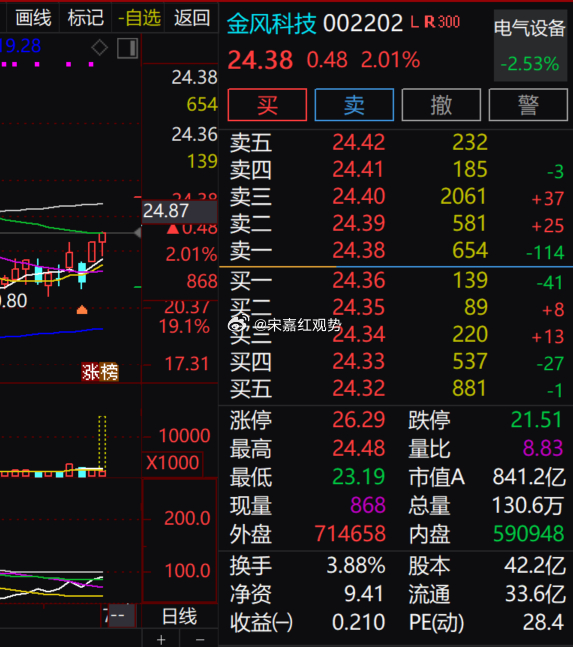Click the X1000 volume scale label
This screenshot has height=647, width=573.
point(172,463)
